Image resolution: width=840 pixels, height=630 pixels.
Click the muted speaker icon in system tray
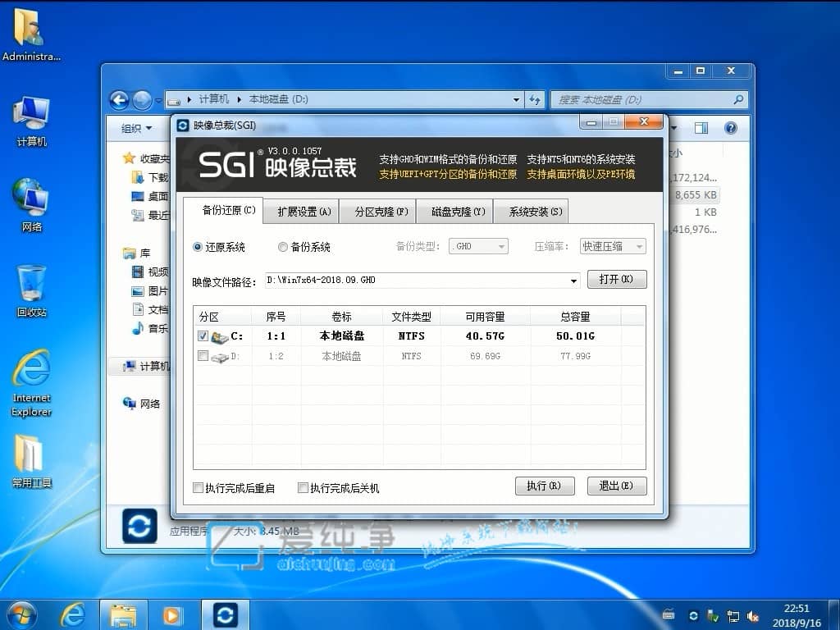pos(753,615)
